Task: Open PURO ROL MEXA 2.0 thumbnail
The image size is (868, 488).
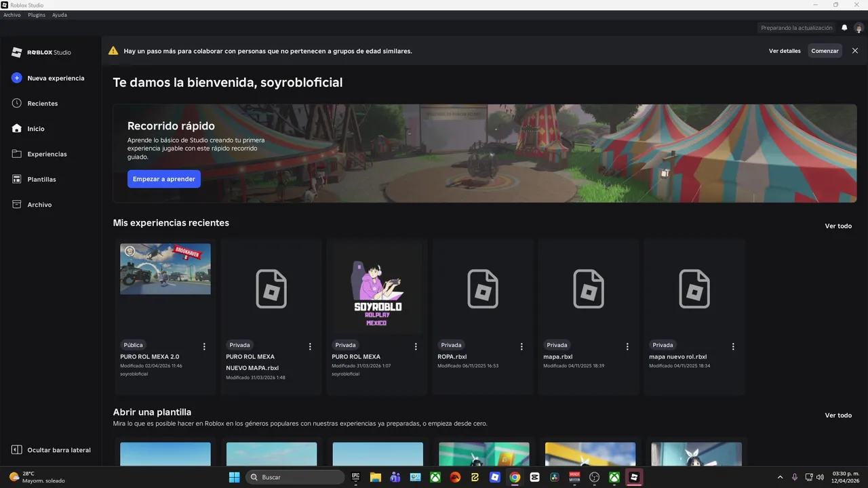Action: pos(165,269)
